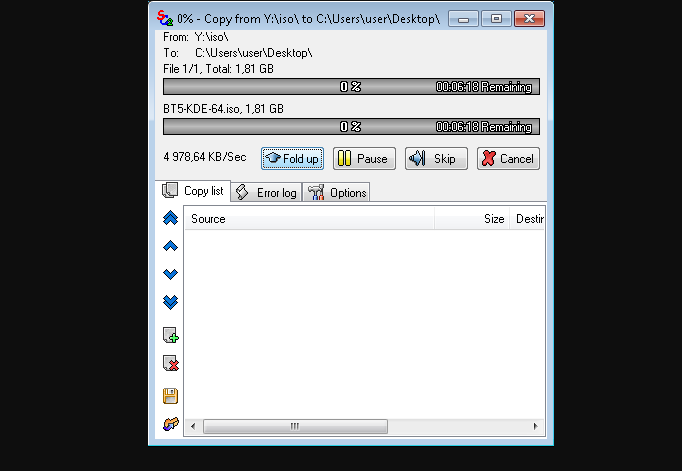The image size is (682, 471).
Task: Click the horizontal scrollbar thumb
Action: 295,426
